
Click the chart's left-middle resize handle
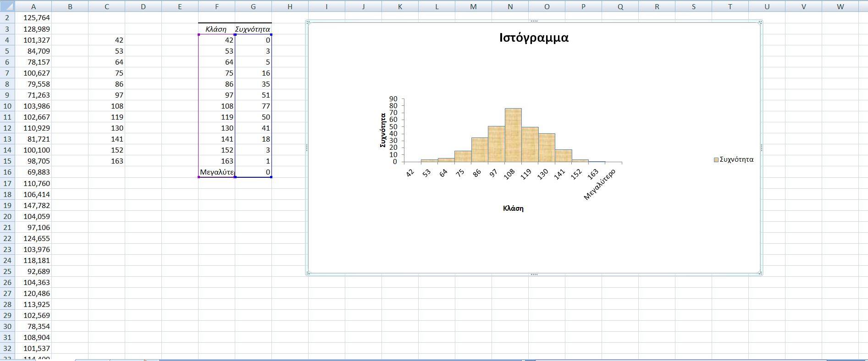click(x=307, y=148)
